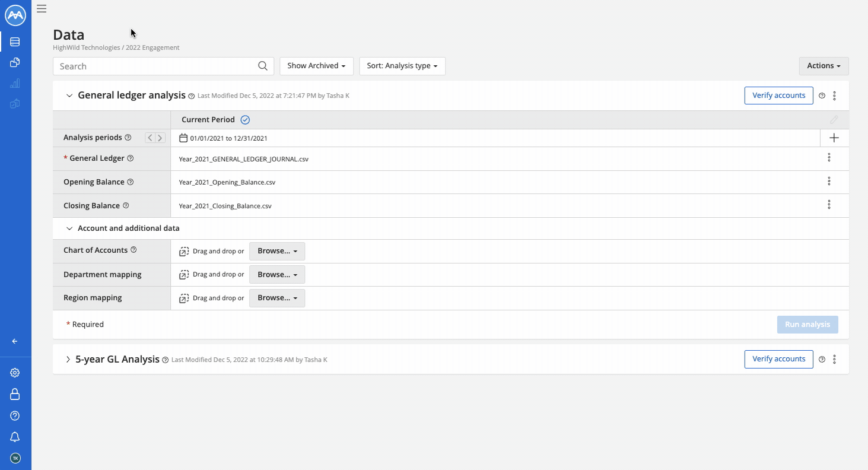Click the Current Period column header

(208, 120)
